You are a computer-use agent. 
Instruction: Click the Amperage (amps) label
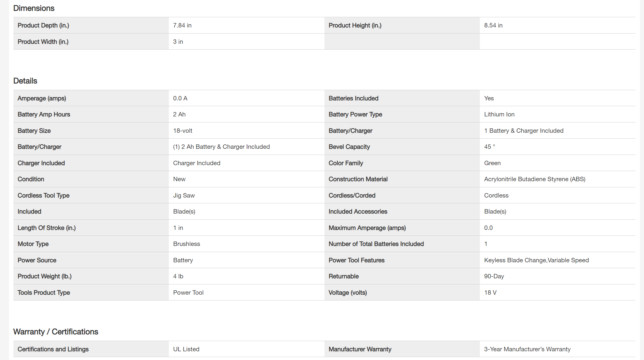click(x=42, y=98)
